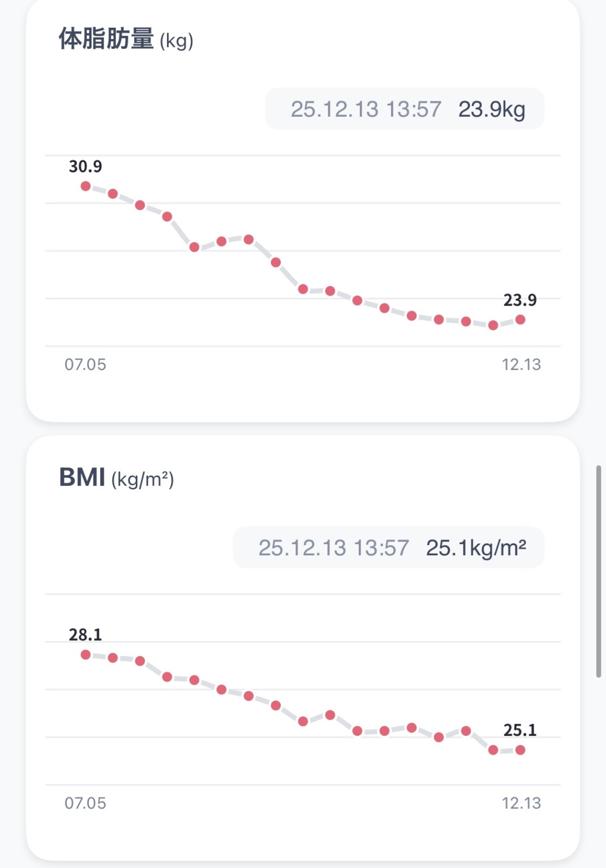Tap the fifth data point in body fat chart
Screen dimensions: 606x868
tap(194, 247)
